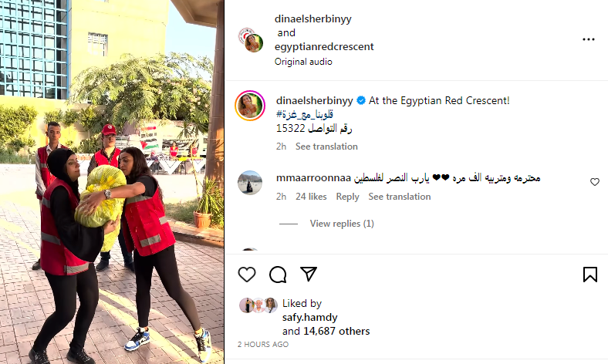Click See translation on mmaarroonnaa's comment

[400, 197]
